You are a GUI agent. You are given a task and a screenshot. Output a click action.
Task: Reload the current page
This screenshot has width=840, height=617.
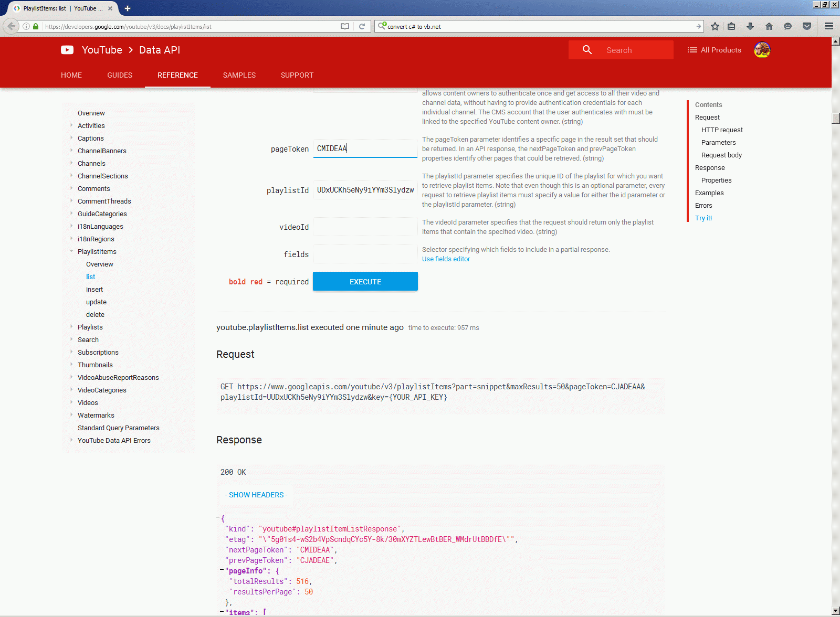[362, 26]
